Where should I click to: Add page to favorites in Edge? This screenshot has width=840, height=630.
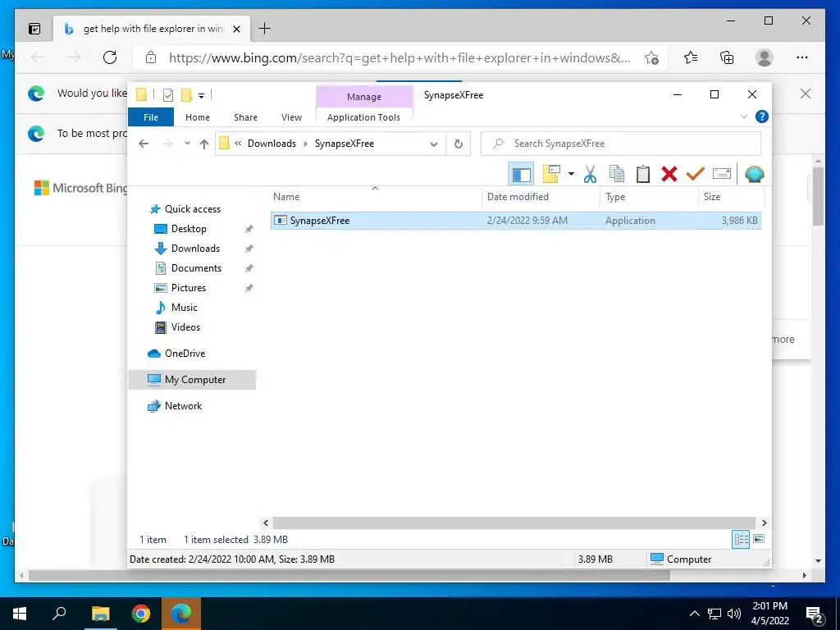(651, 57)
